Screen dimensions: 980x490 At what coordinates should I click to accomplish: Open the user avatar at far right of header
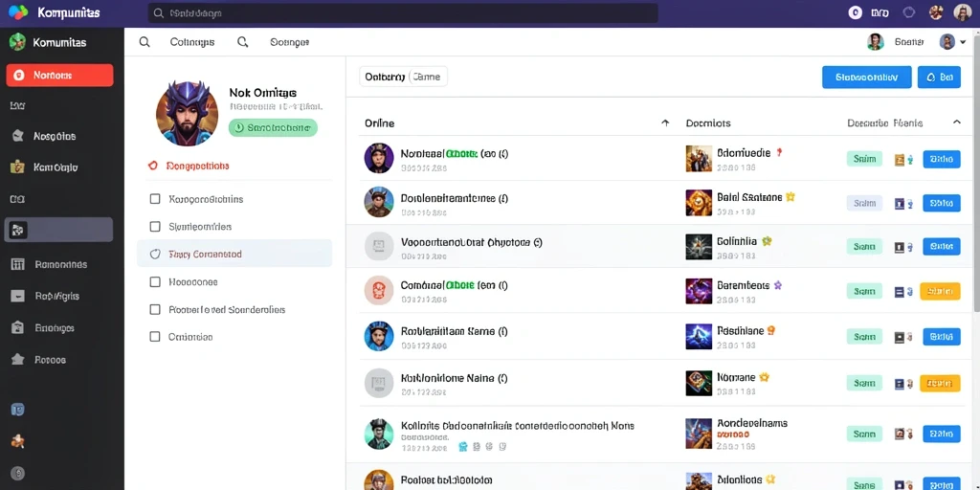[963, 12]
